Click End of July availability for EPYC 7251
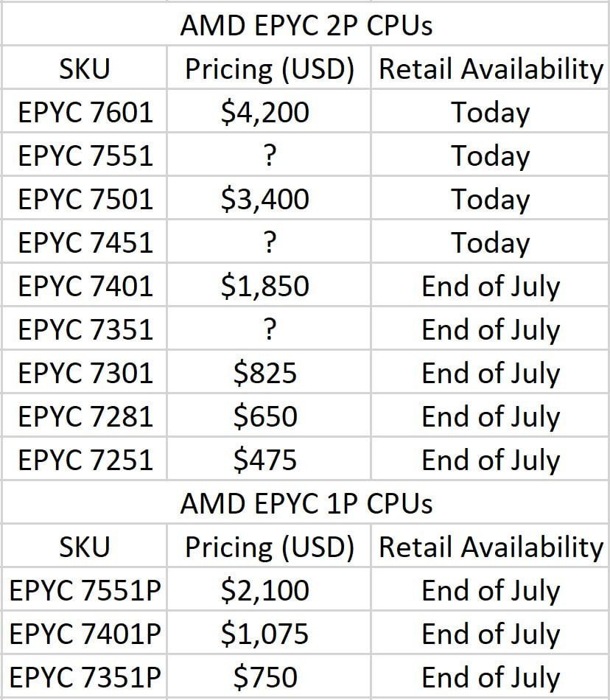This screenshot has width=610, height=700. (490, 460)
